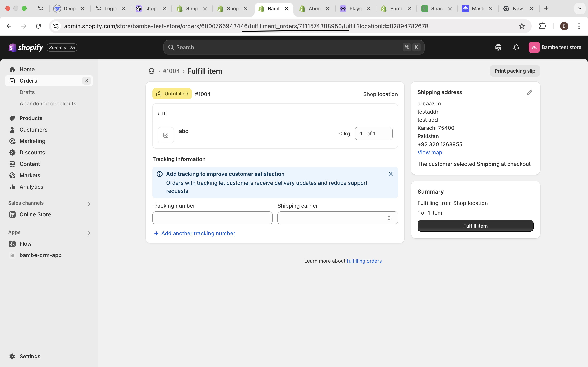Screen dimensions: 588x367
Task: Bookmark this page with the star icon
Action: [521, 26]
